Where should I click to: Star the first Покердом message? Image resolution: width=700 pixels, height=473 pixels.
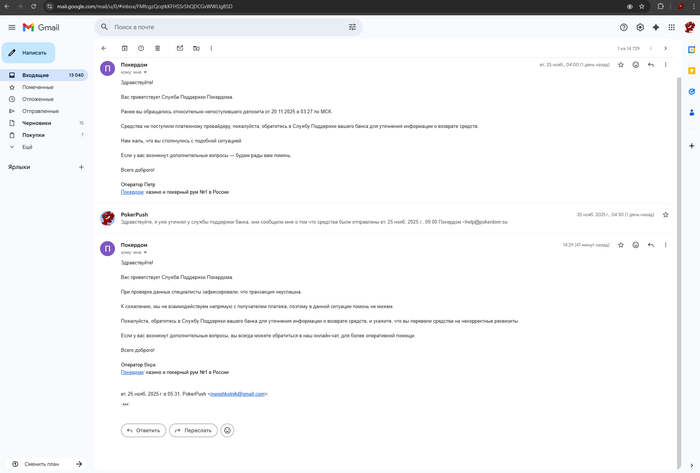621,65
